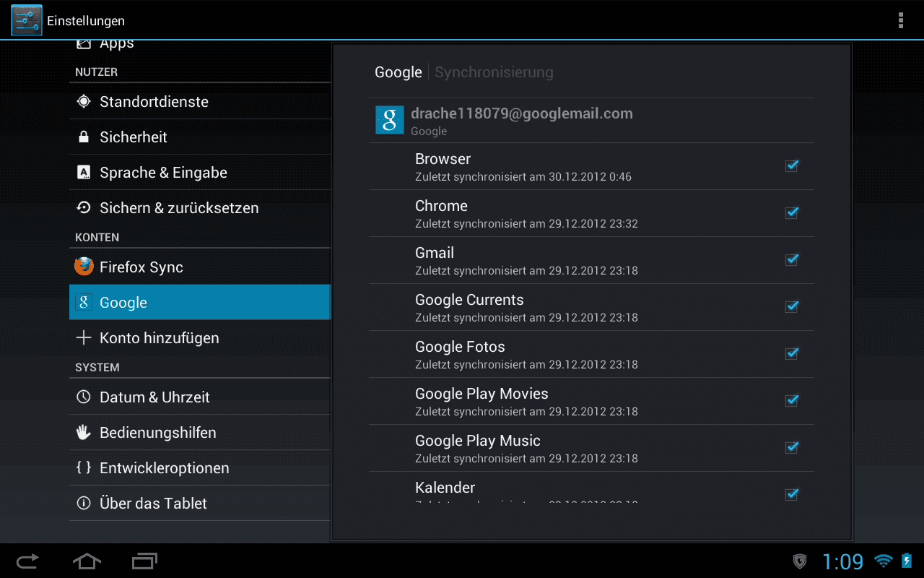924x578 pixels.
Task: Tap the Google breadcrumb title
Action: [398, 72]
